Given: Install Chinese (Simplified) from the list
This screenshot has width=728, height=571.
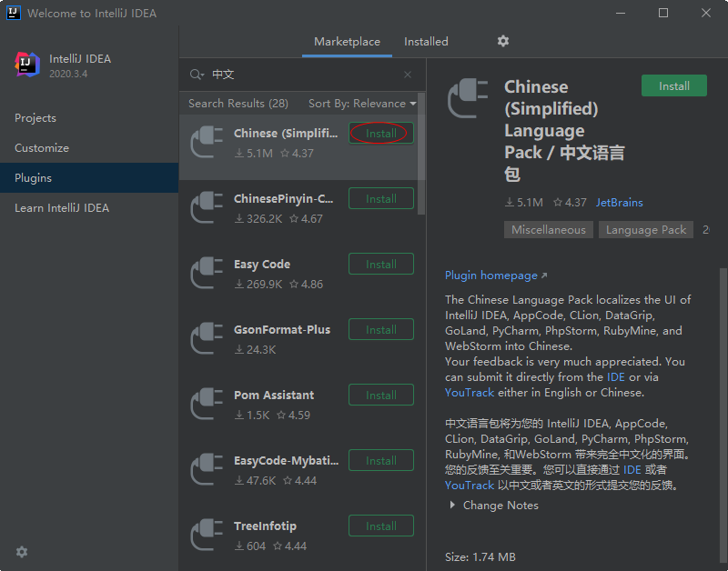Looking at the screenshot, I should (380, 134).
